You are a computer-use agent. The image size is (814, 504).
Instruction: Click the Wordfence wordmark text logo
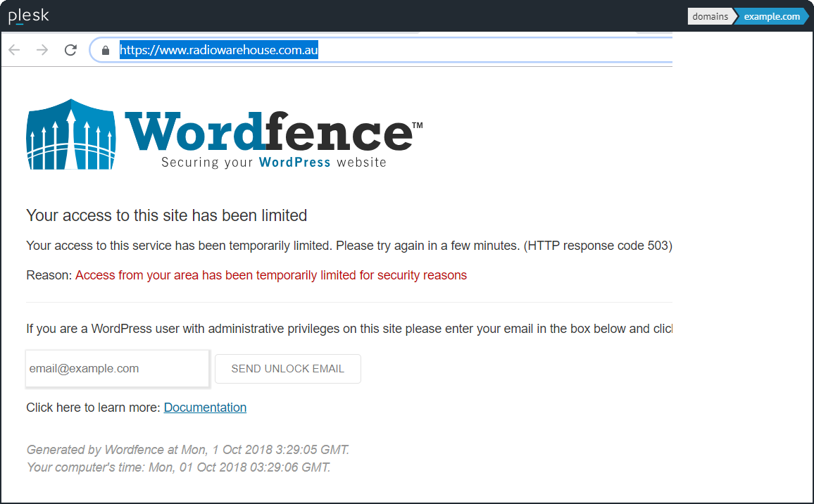271,131
